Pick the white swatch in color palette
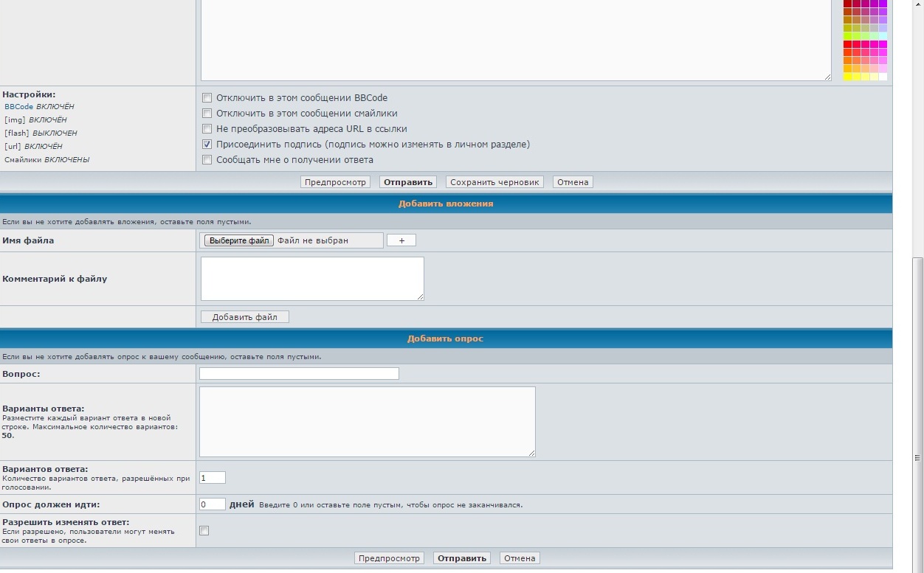The image size is (924, 573). pos(883,77)
